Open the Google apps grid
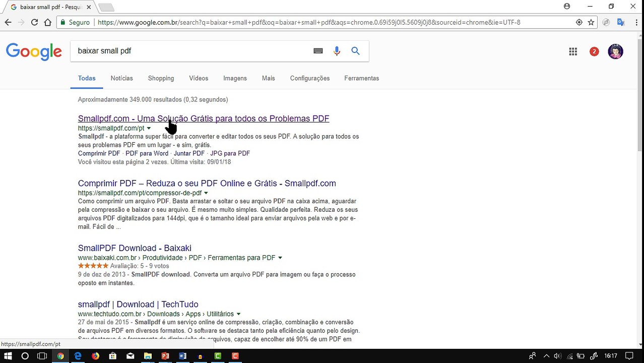The width and height of the screenshot is (644, 363). pyautogui.click(x=573, y=51)
